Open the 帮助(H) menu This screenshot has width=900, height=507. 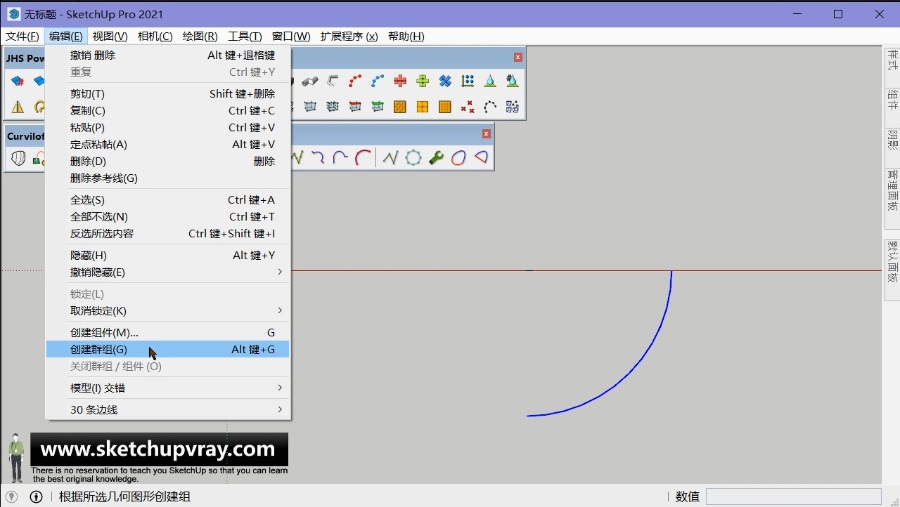(406, 36)
